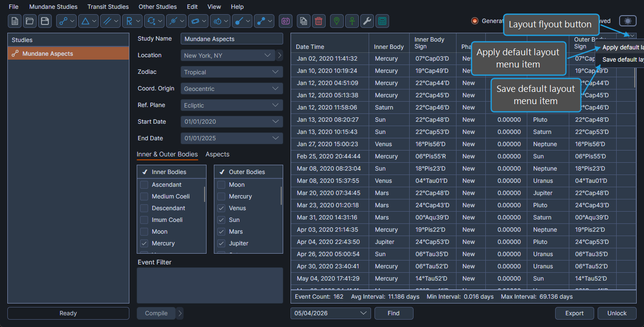Uncheck Mars in Outer Bodies list
Screen dimensions: 644x327
221,232
